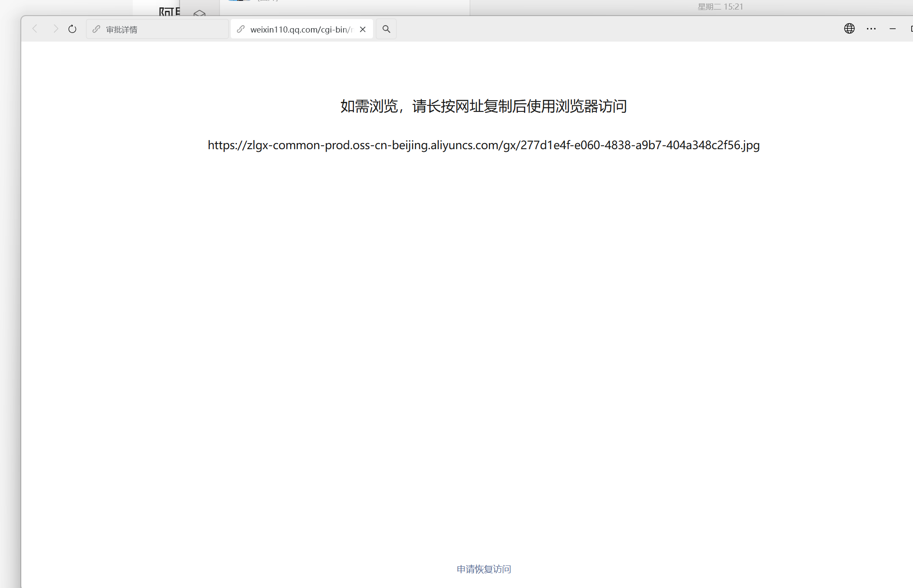Close the weixin110.qq.com tab
913x588 pixels.
click(363, 29)
